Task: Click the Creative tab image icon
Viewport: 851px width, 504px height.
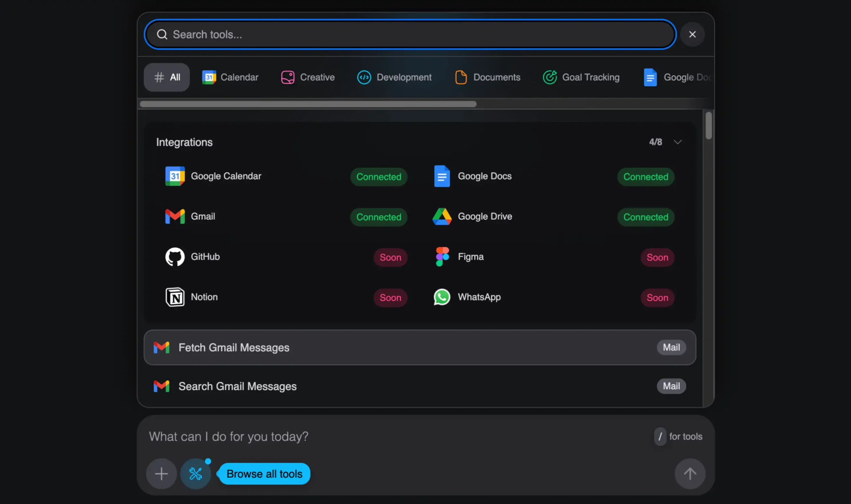Action: coord(288,77)
